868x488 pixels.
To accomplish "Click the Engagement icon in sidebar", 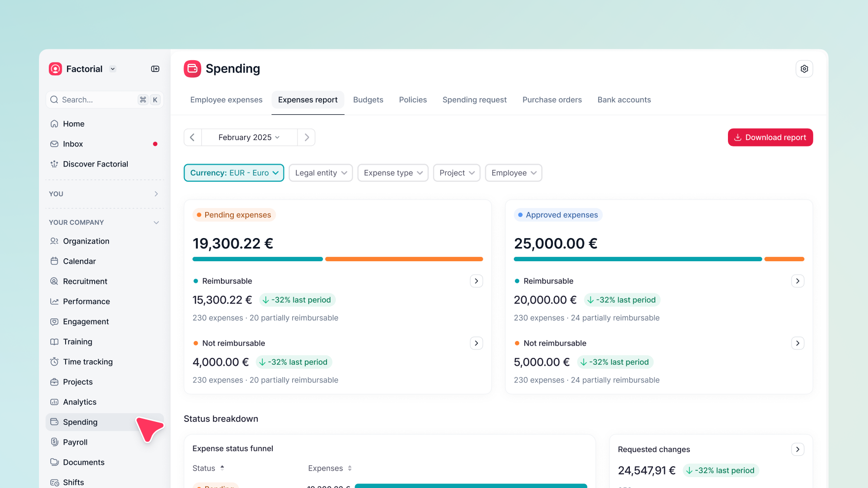I will (x=54, y=321).
